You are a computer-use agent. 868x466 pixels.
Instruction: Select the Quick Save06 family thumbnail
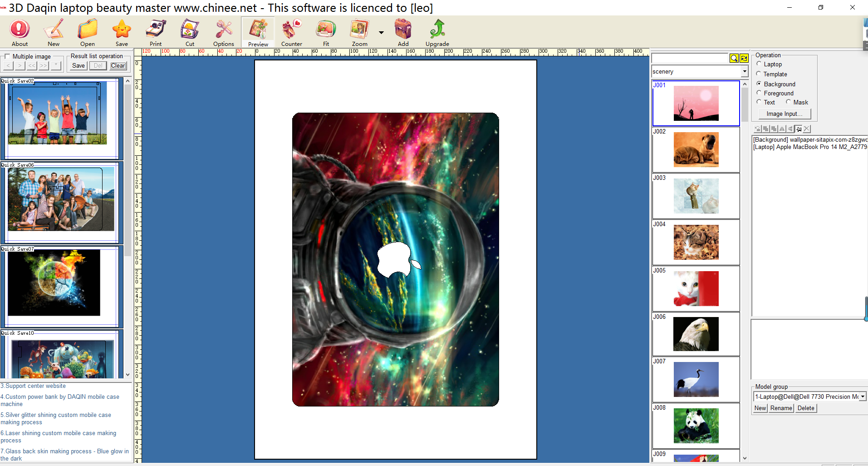(x=61, y=202)
